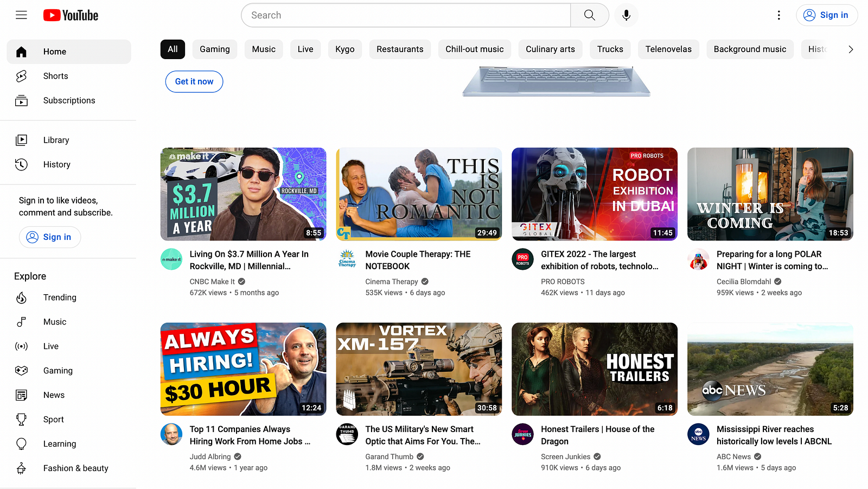
Task: Open Trending flame icon
Action: click(x=21, y=297)
